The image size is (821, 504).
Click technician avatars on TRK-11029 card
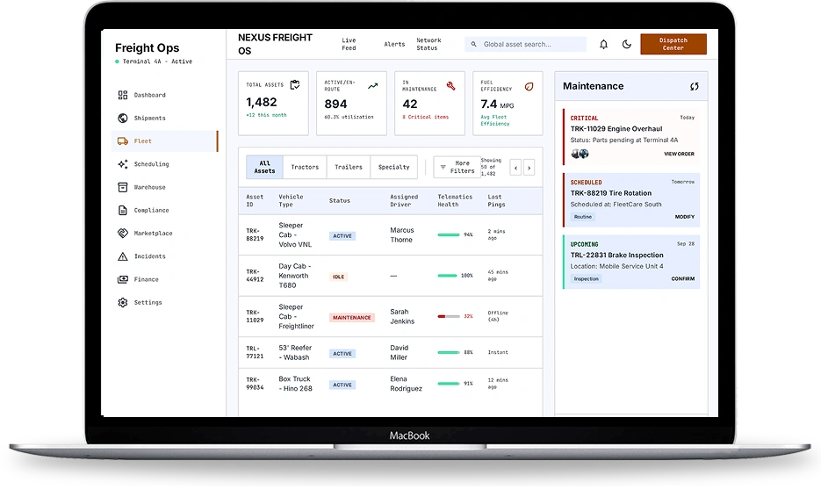pyautogui.click(x=580, y=154)
